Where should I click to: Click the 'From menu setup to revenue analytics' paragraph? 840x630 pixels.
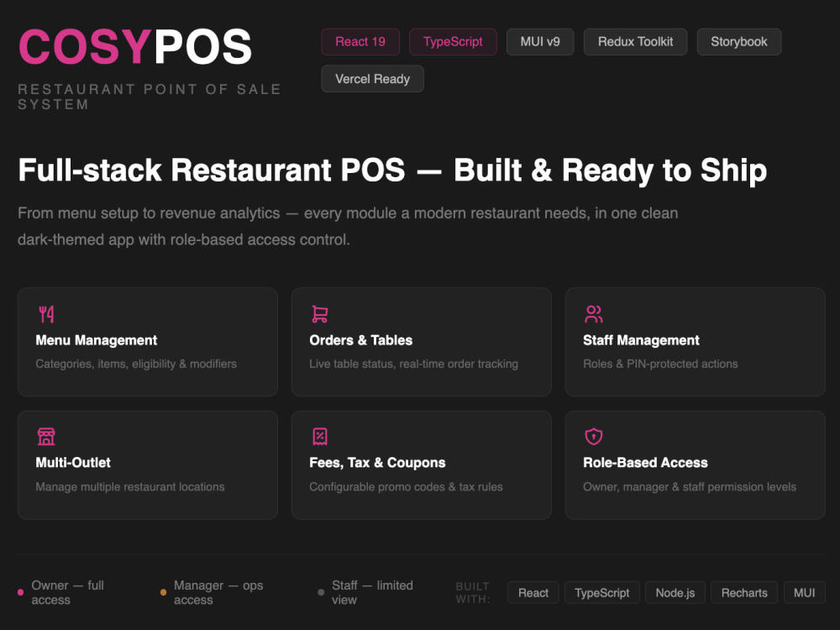pyautogui.click(x=348, y=226)
